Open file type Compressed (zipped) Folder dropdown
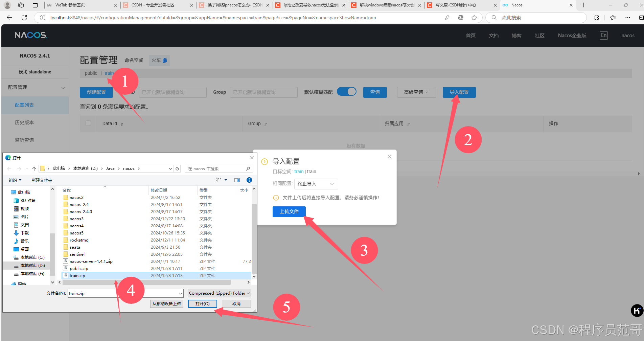644x341 pixels. pyautogui.click(x=220, y=293)
